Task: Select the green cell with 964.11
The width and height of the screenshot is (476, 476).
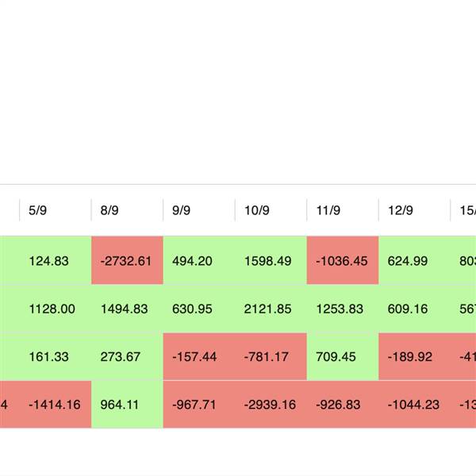Action: (x=121, y=405)
